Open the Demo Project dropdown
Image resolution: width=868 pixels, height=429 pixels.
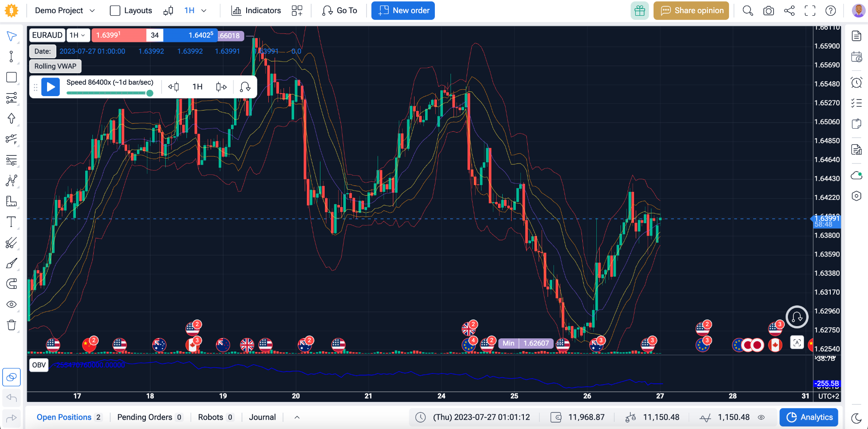(65, 11)
